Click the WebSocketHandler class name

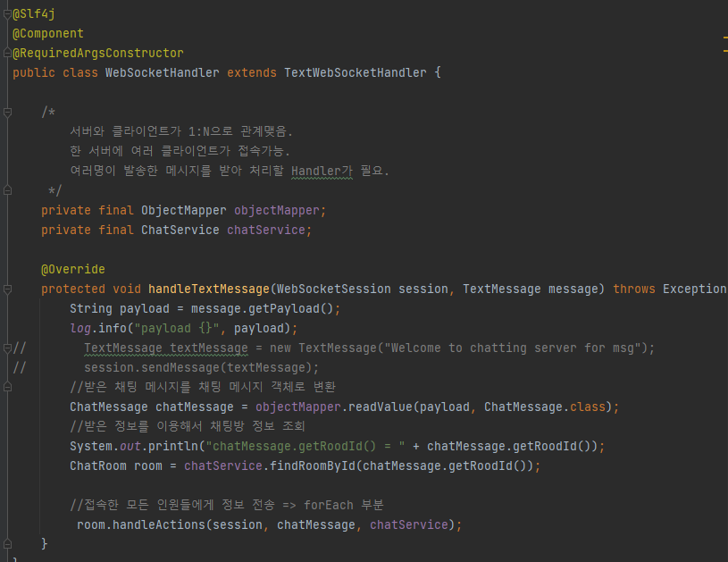162,73
